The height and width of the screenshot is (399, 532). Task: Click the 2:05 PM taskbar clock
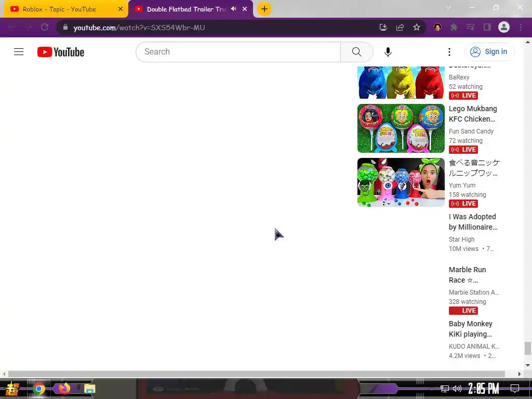point(484,388)
